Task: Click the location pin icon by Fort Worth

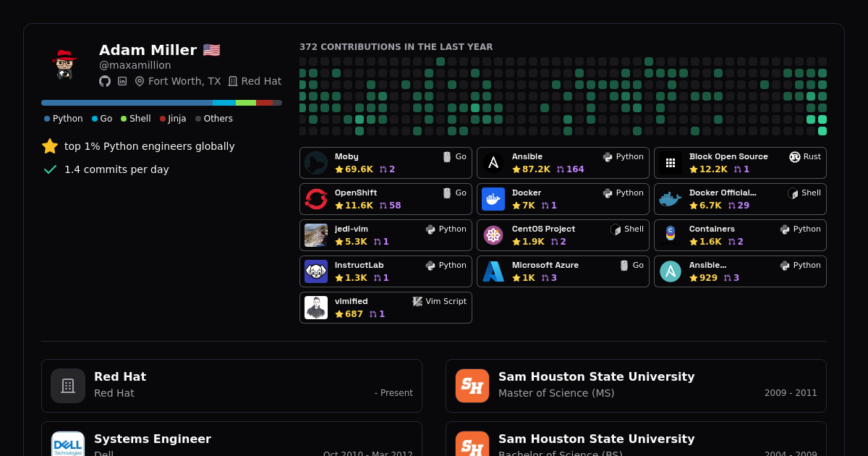Action: pos(140,81)
